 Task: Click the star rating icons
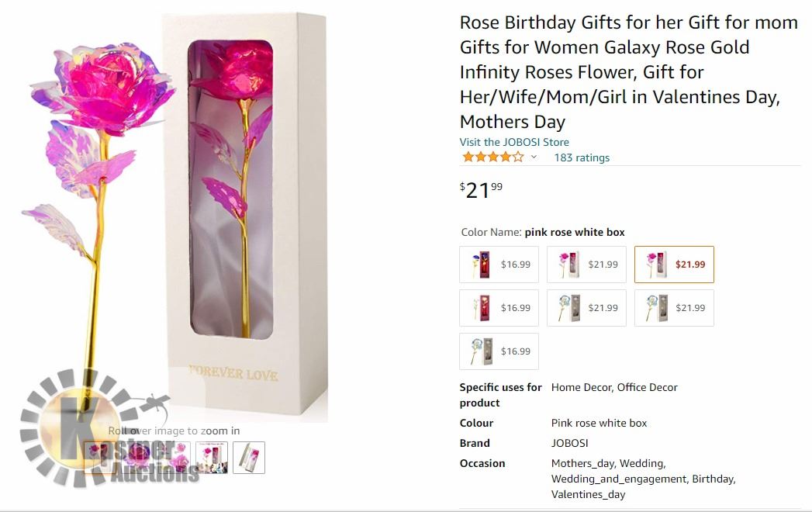coord(492,157)
